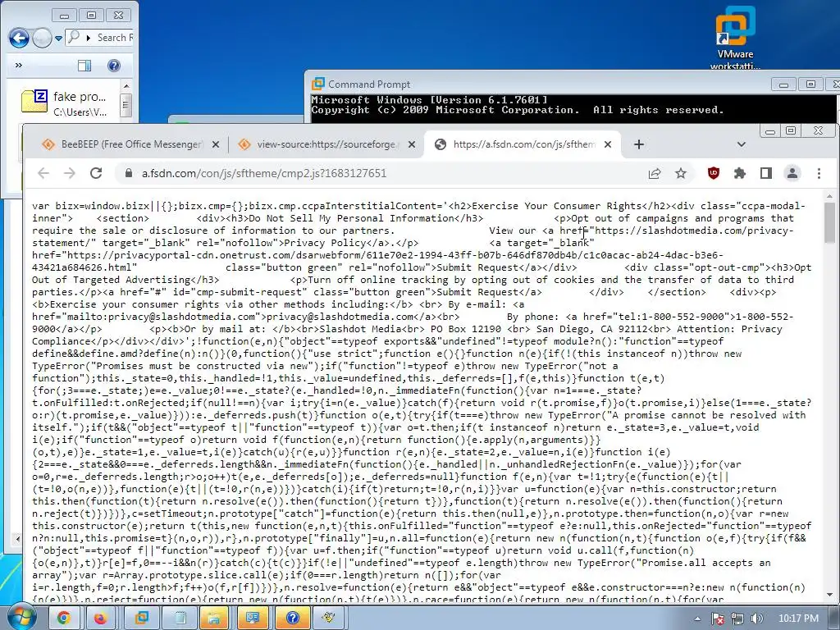The image size is (840, 630).
Task: Open the Windows Start menu
Action: click(21, 617)
